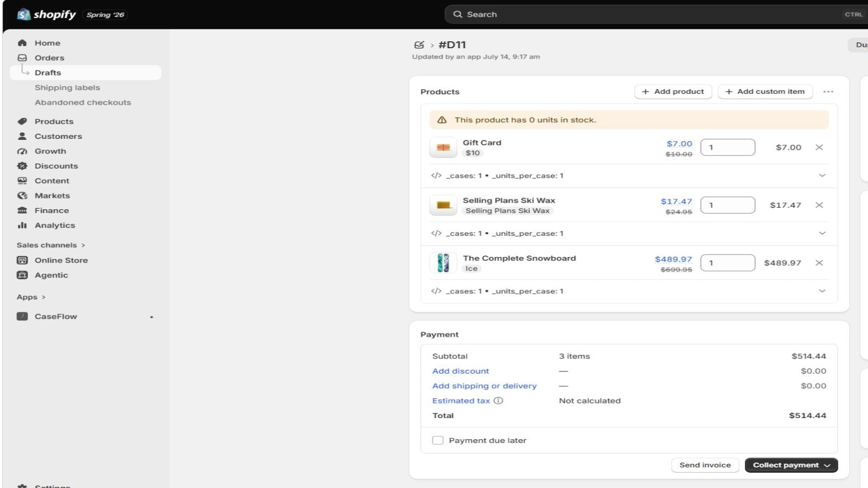Edit the Ski Wax $17.47 price

[x=676, y=201]
